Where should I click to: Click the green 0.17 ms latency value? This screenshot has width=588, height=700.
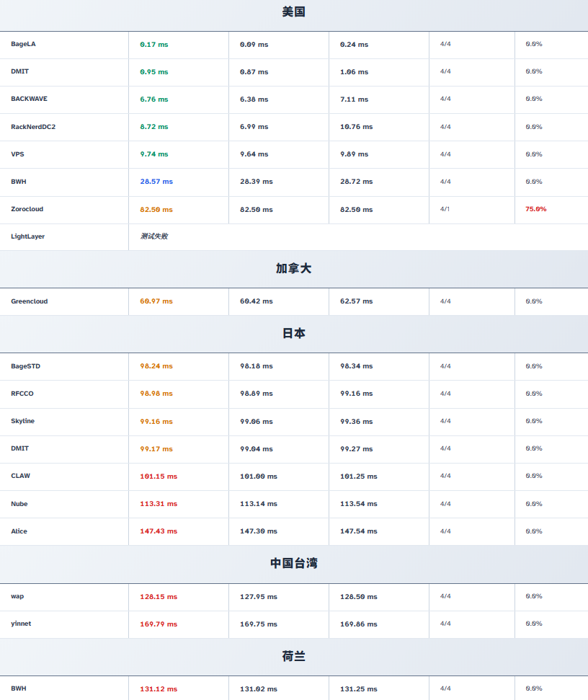pyautogui.click(x=153, y=45)
